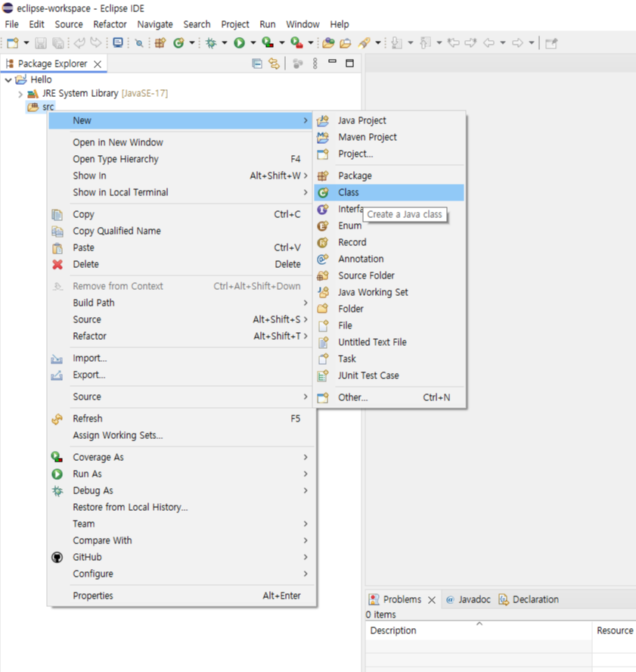
Task: Open the External Tools dropdown arrow
Action: point(311,43)
